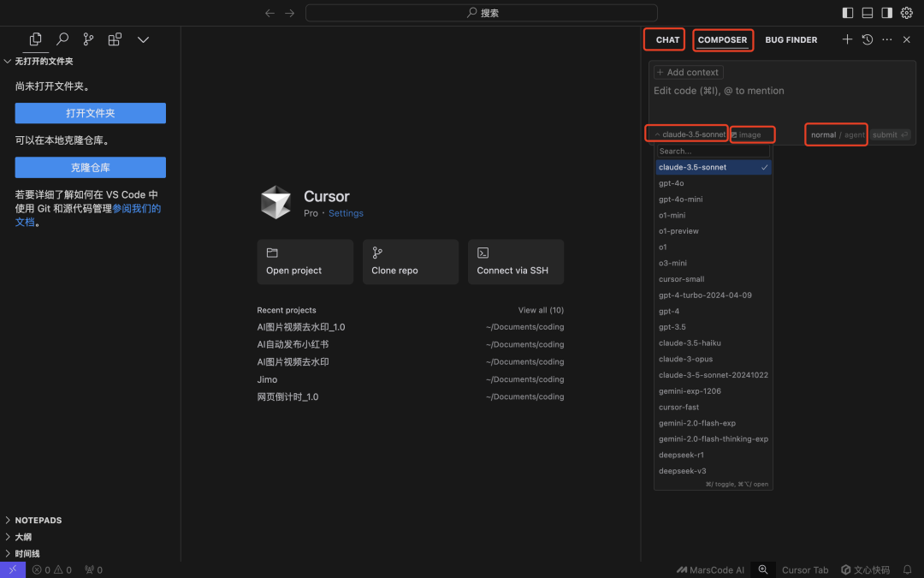Show composer history clock icon

click(868, 39)
